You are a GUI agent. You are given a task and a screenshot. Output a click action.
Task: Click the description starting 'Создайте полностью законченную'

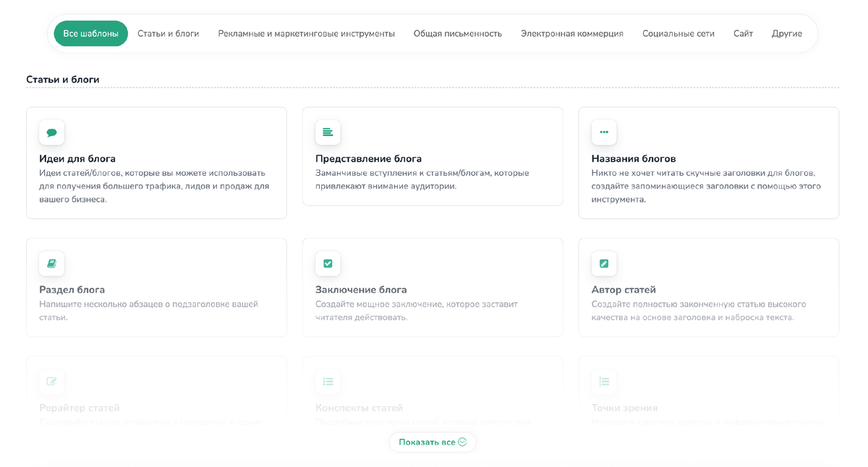coord(699,311)
